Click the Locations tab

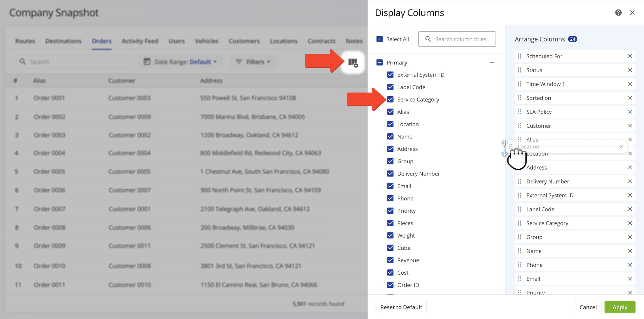click(x=284, y=41)
